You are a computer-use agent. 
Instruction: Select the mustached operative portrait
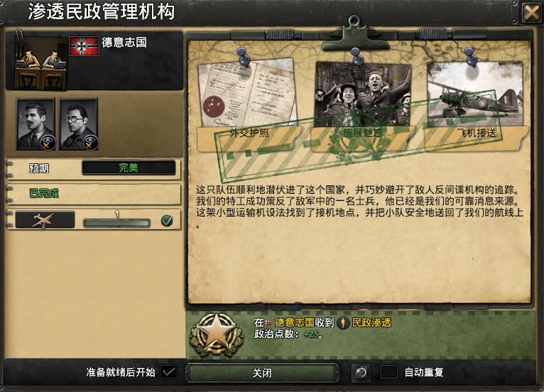click(x=36, y=124)
